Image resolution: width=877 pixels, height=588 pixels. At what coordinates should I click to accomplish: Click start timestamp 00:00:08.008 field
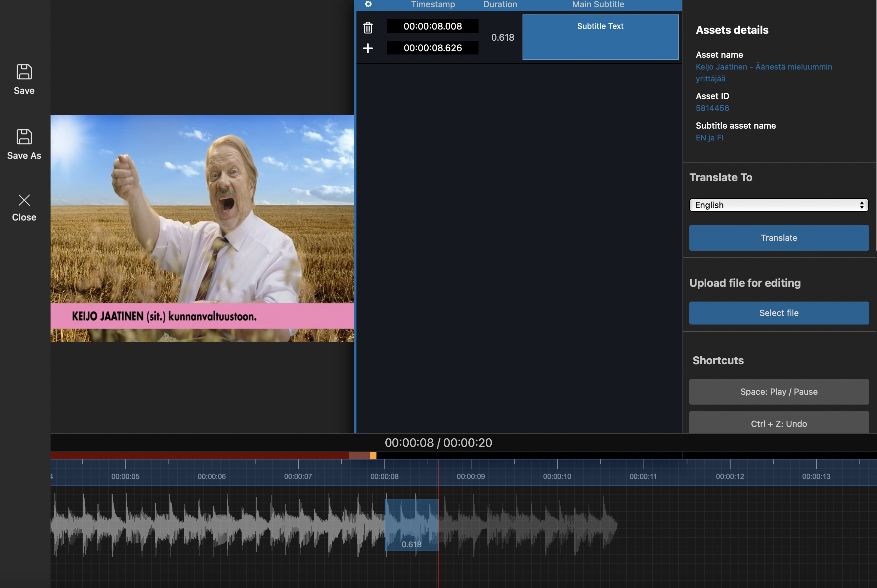433,26
